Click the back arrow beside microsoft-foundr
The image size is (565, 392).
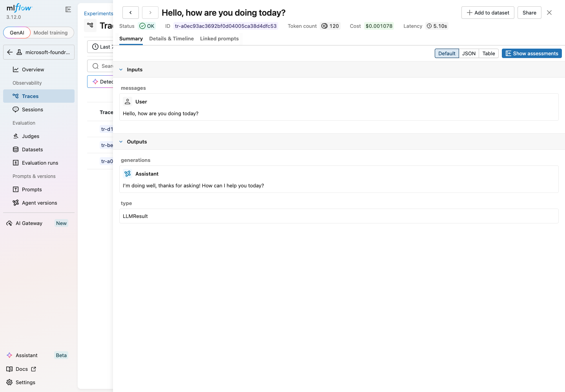click(10, 52)
